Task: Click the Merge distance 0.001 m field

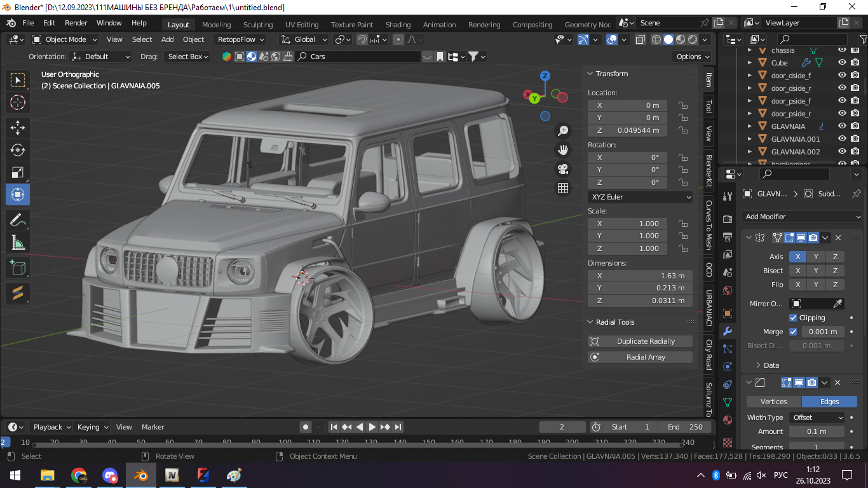Action: (x=823, y=332)
